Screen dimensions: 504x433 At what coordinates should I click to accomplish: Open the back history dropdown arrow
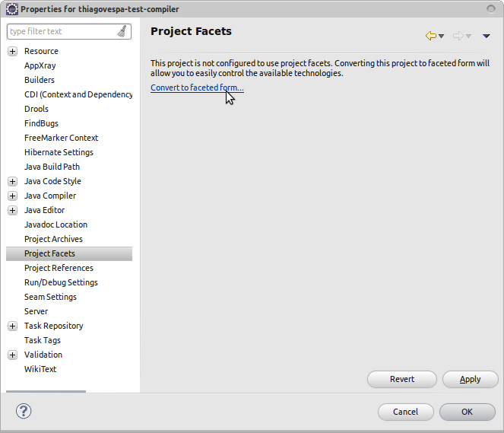442,36
